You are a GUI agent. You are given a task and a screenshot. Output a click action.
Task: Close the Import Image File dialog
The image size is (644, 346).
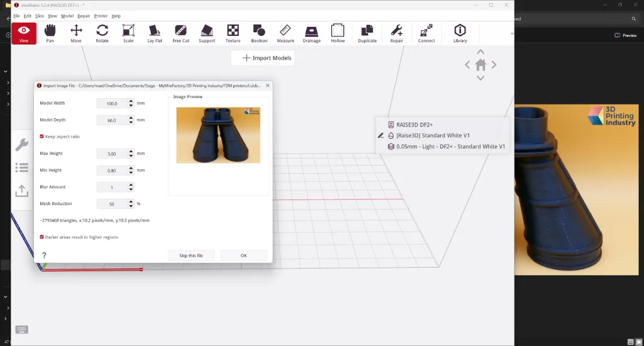(x=268, y=86)
